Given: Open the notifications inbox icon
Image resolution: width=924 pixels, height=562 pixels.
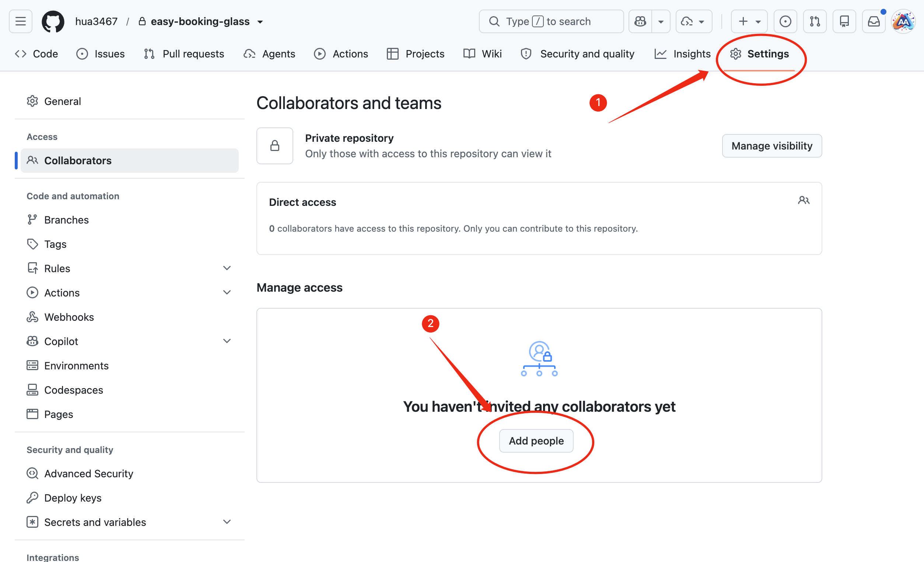Looking at the screenshot, I should click(x=874, y=21).
